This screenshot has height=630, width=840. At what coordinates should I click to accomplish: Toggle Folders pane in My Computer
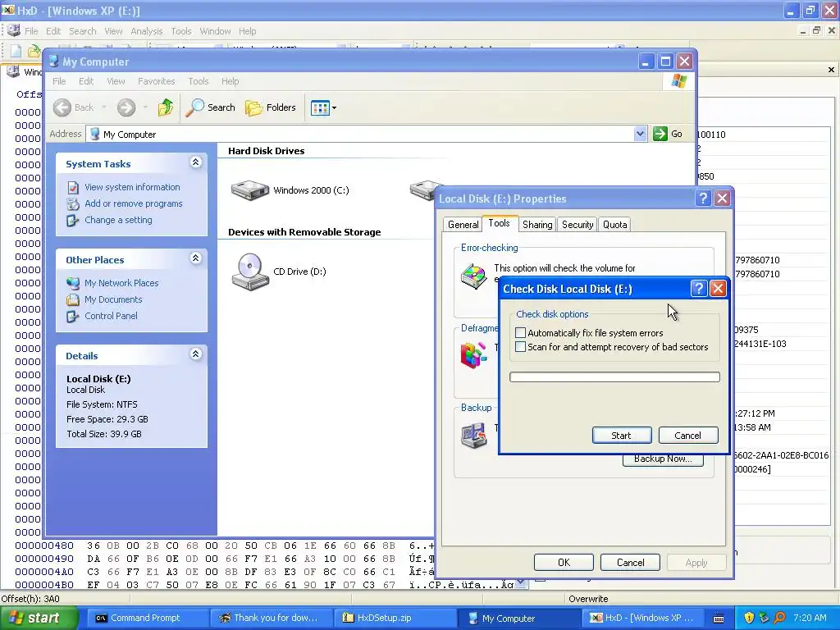pos(271,107)
